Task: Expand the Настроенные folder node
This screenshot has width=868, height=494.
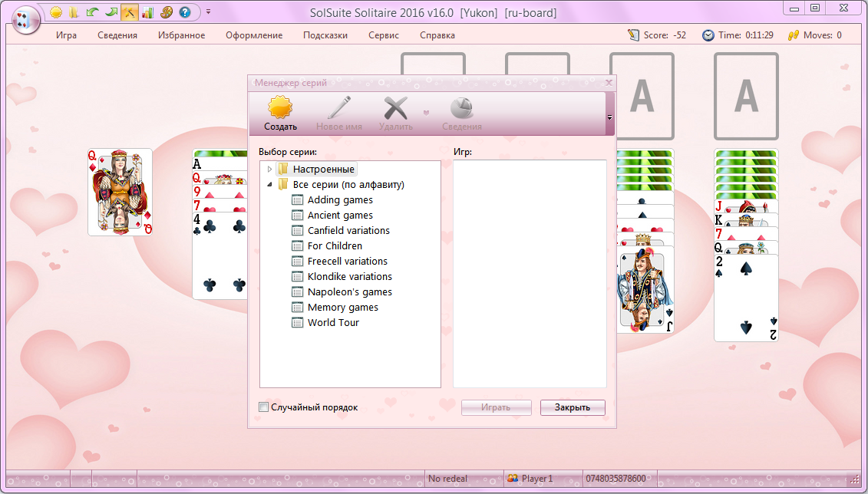Action: tap(269, 170)
